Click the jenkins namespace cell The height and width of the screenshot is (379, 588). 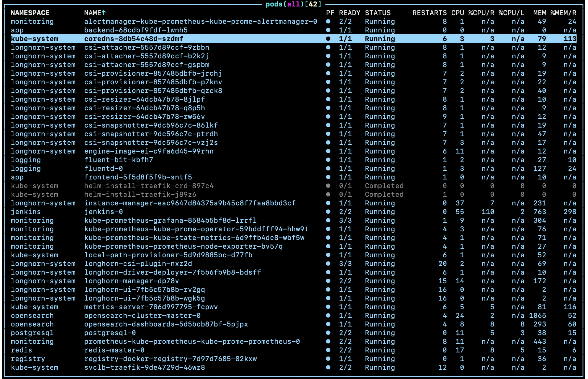tap(26, 212)
